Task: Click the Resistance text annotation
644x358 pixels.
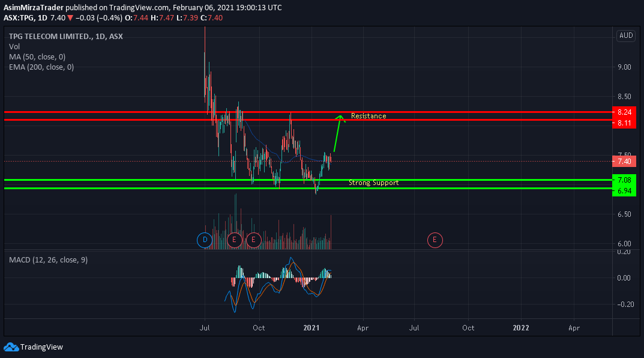Action: tap(369, 116)
